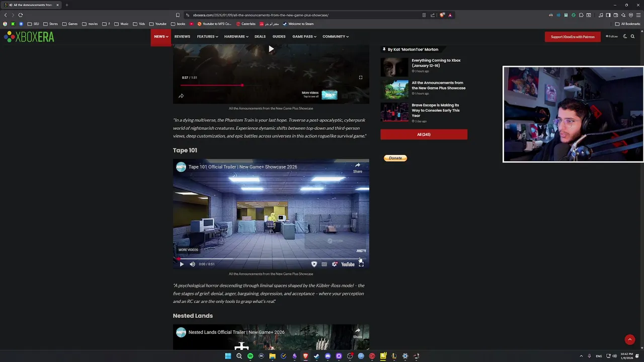This screenshot has width=644, height=362.
Task: Share the Tape 101 YouTube video
Action: 357,168
